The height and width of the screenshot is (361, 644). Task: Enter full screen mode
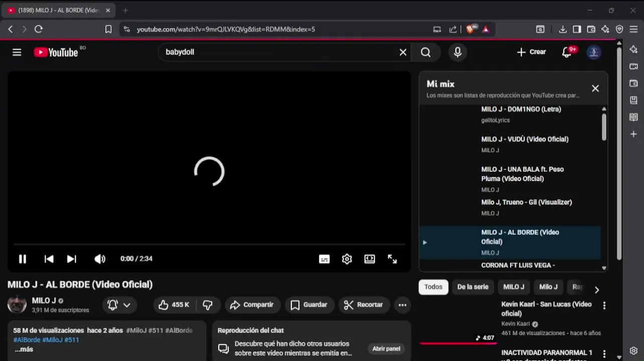(392, 259)
